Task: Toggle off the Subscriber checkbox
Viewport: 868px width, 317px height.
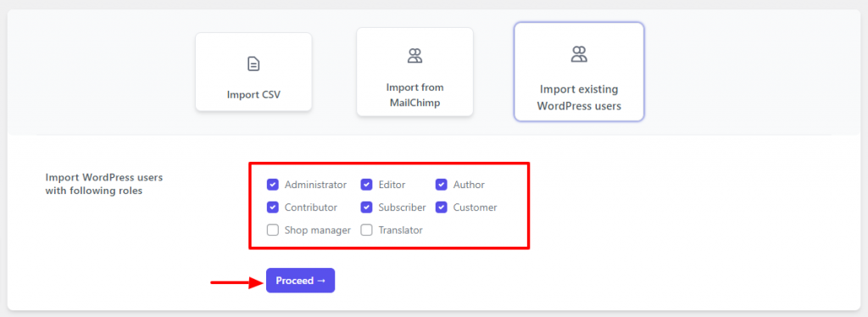Action: pos(366,208)
